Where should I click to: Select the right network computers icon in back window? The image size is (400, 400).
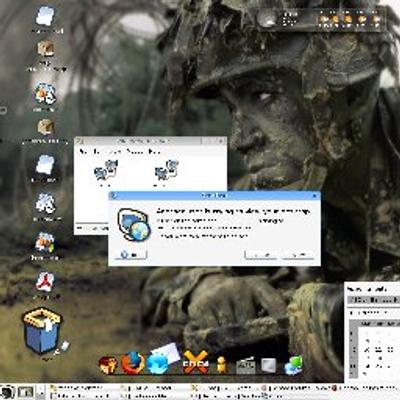(x=166, y=171)
